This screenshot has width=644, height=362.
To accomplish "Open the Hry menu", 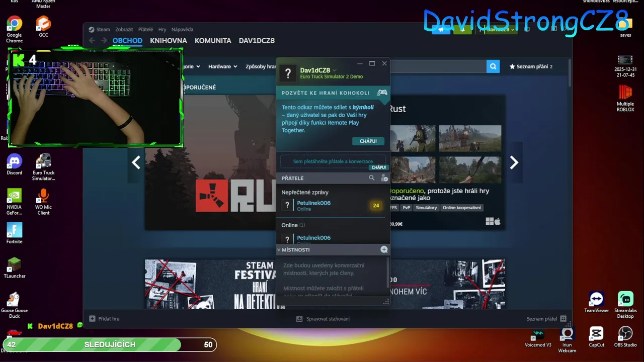I will click(x=162, y=30).
